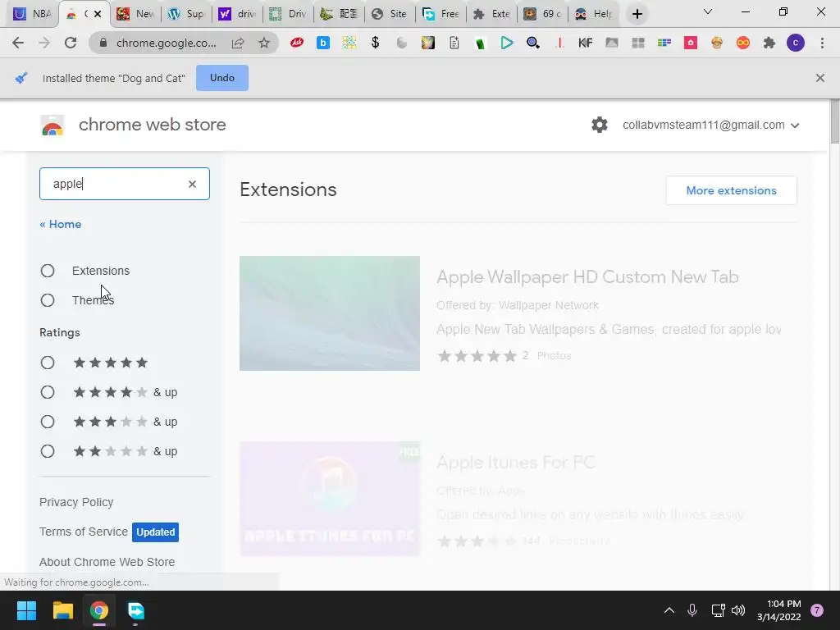Reload the current page
This screenshot has height=630, width=840.
pos(71,43)
